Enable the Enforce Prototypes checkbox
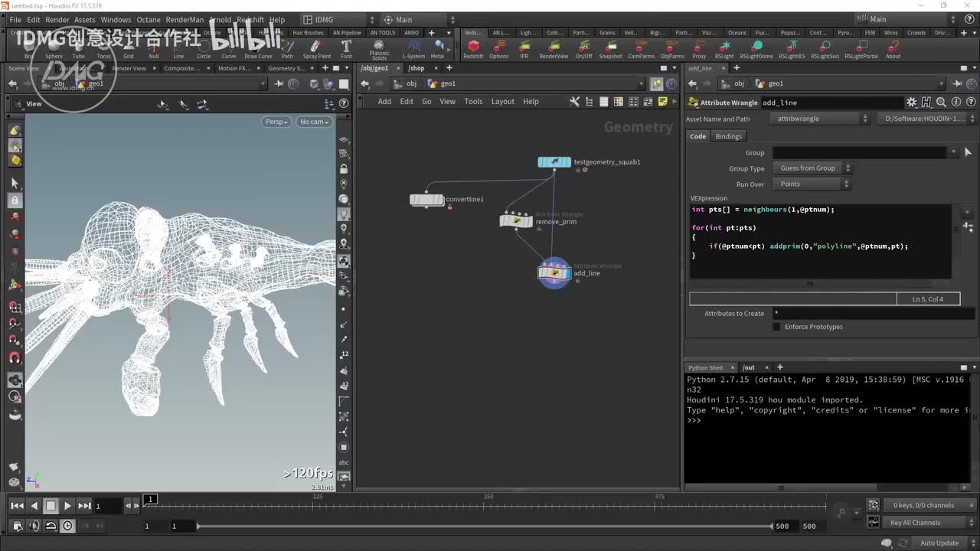 coord(776,327)
